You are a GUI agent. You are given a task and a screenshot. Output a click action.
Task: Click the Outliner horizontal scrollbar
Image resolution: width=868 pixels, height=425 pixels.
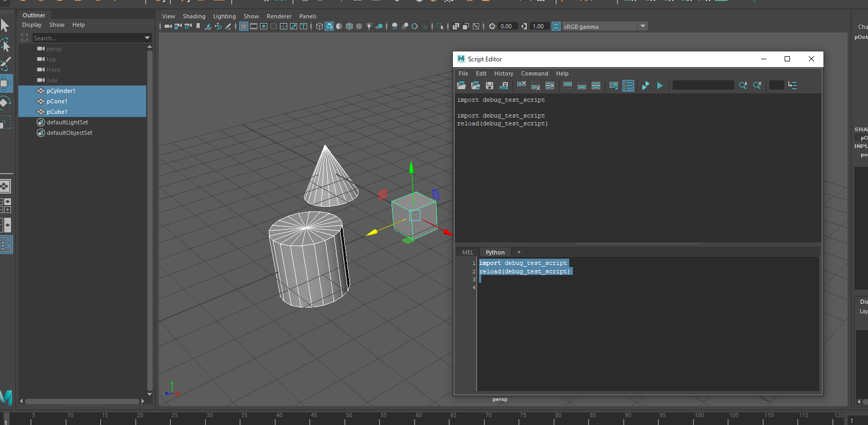[81, 401]
